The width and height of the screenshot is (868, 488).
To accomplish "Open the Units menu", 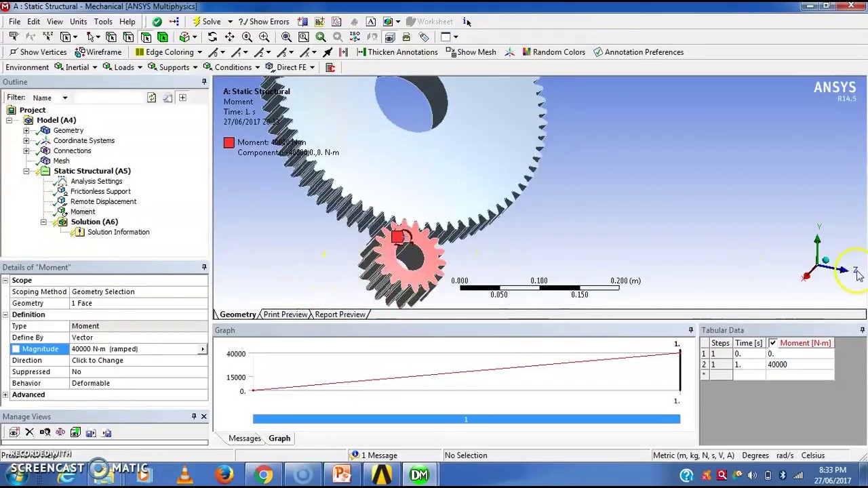I will [78, 22].
